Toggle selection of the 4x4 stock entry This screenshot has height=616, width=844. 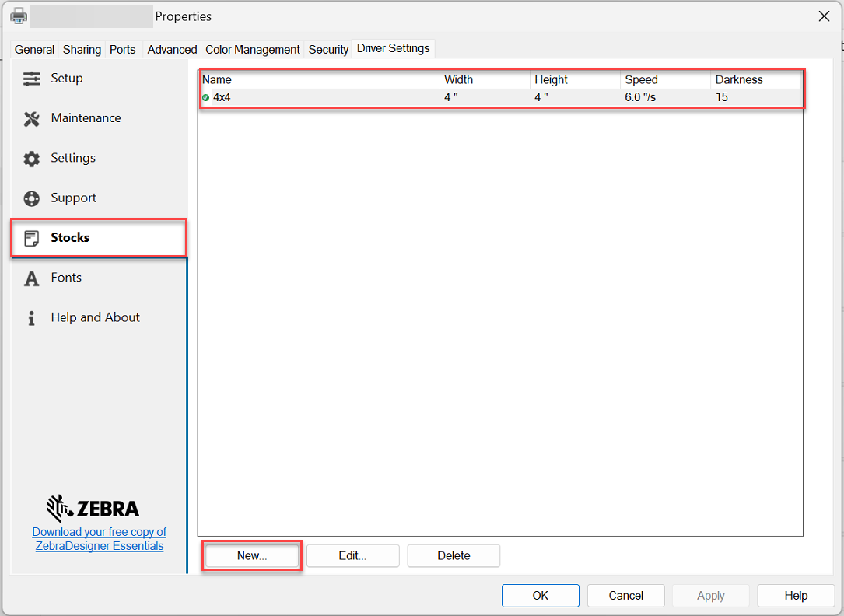point(311,97)
